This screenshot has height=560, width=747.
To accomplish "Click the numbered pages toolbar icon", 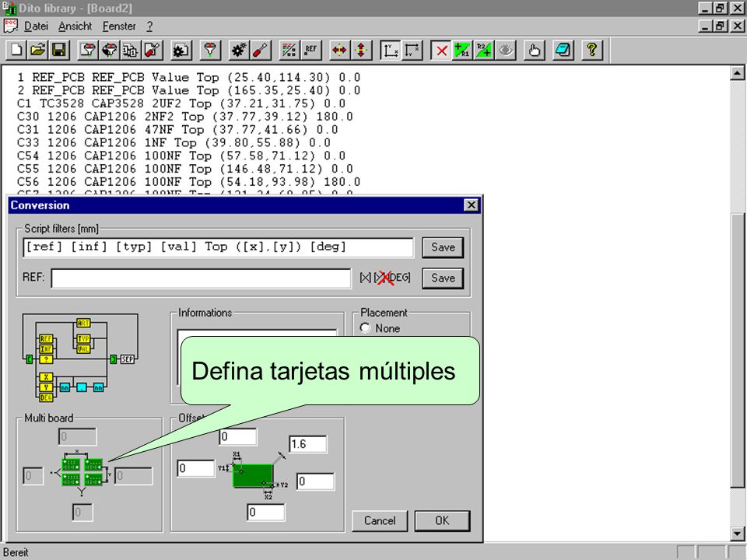I will pyautogui.click(x=131, y=50).
